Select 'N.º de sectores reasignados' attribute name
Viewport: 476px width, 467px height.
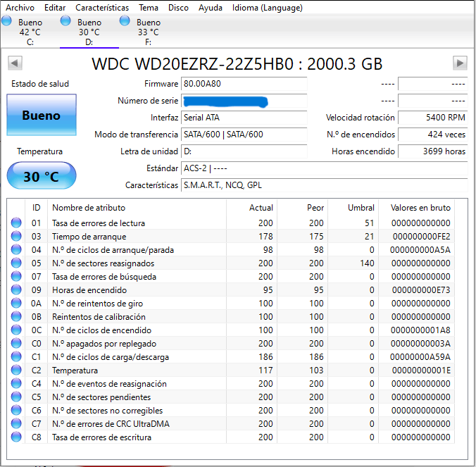click(104, 263)
